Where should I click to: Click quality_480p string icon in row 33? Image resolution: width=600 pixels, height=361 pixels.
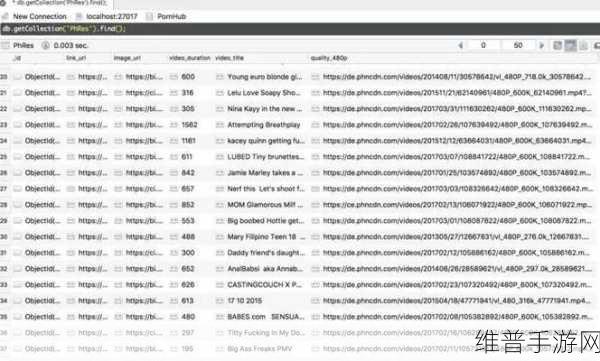pyautogui.click(x=315, y=285)
